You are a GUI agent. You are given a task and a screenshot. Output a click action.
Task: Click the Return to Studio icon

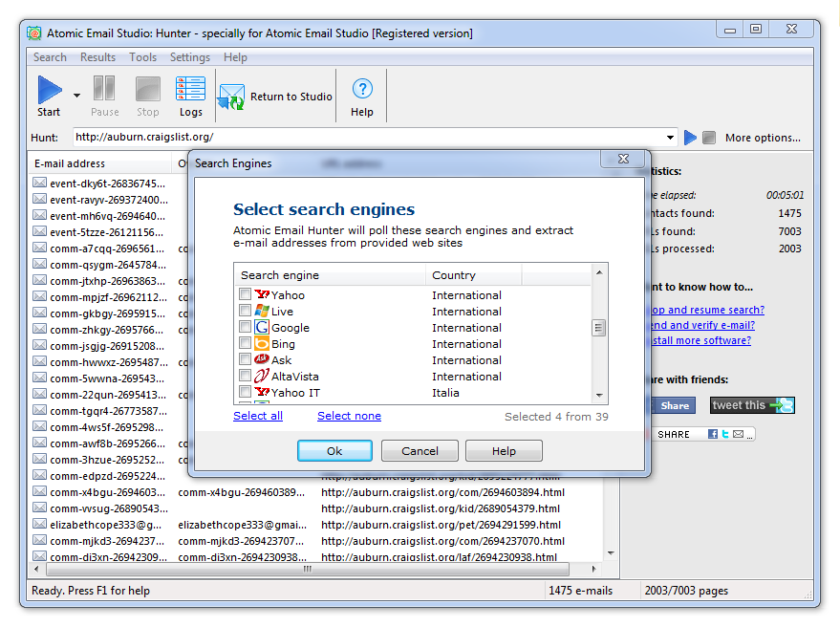[x=231, y=97]
